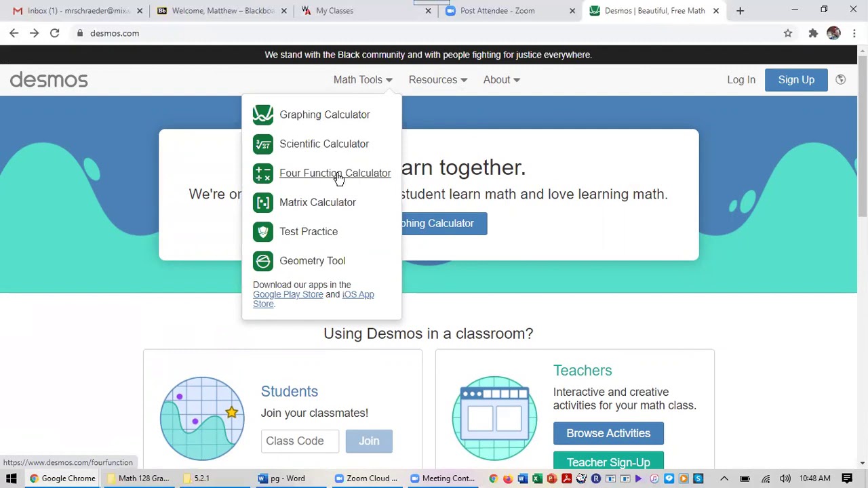Click the Log In link
The image size is (868, 488).
[741, 80]
